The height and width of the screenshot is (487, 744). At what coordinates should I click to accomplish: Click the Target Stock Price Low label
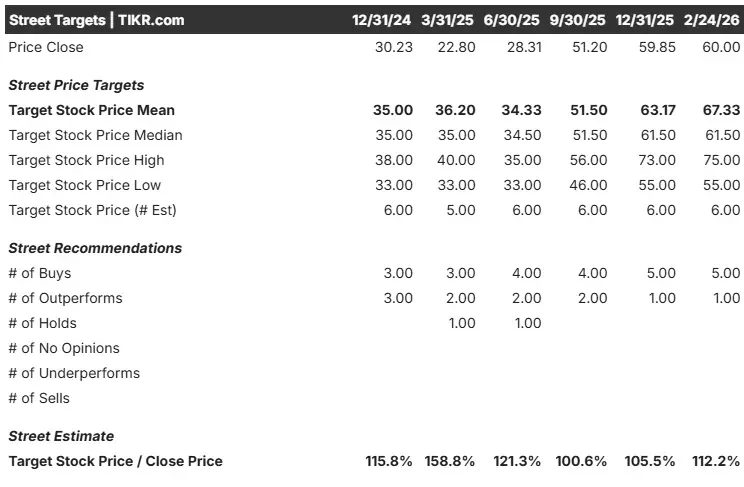tap(84, 185)
